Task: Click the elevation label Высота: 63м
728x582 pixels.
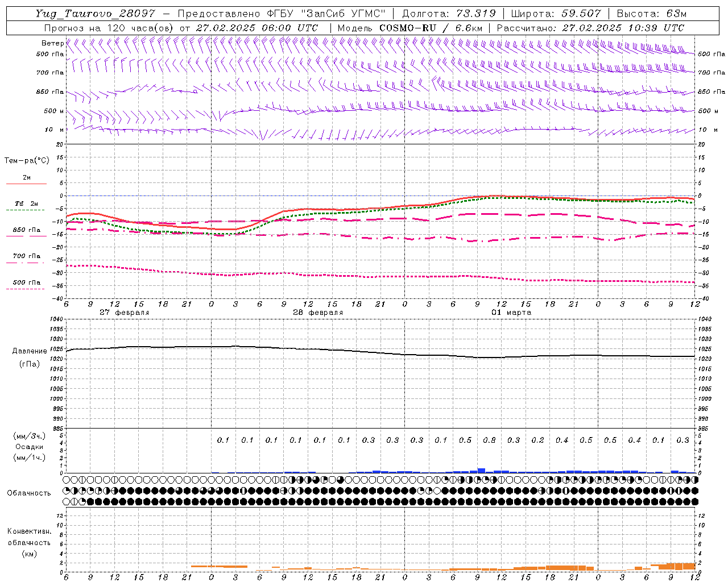Action: pos(651,14)
